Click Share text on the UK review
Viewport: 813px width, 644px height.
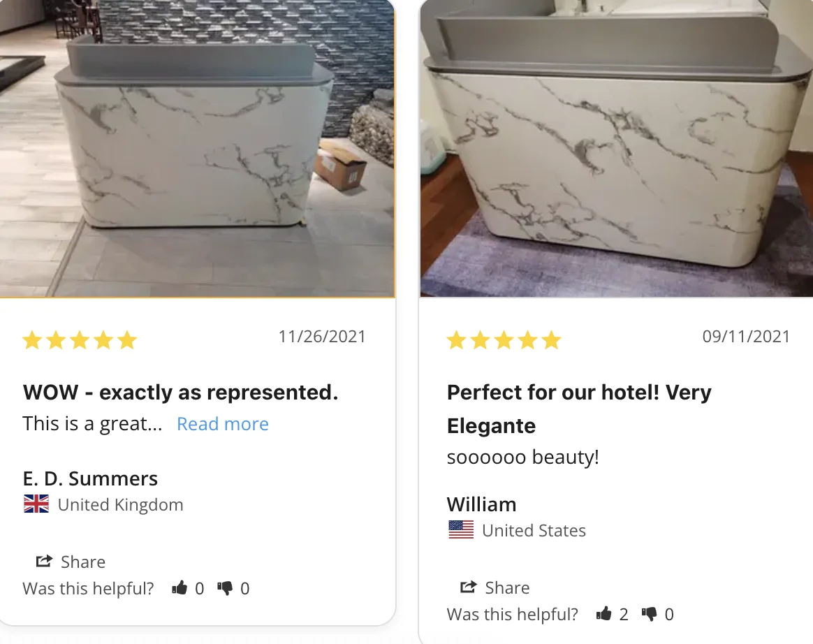pos(83,562)
